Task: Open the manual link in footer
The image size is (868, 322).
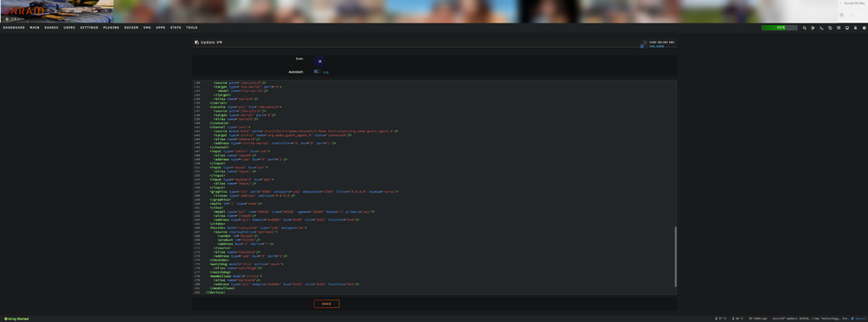Action: pos(860,319)
